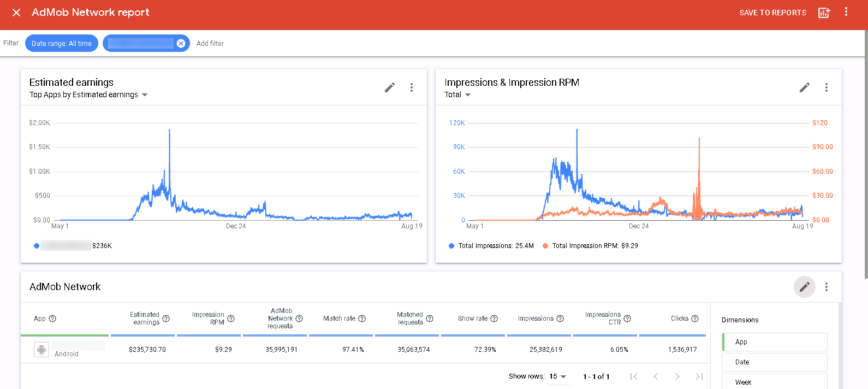
Task: Close the AdMob Network report
Action: pyautogui.click(x=16, y=13)
